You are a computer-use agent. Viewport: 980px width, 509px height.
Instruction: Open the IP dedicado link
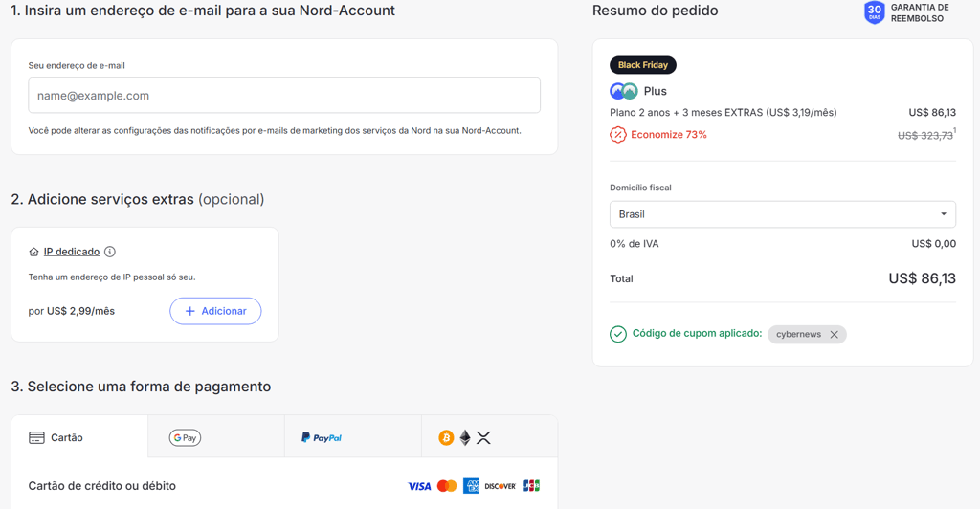pos(71,252)
